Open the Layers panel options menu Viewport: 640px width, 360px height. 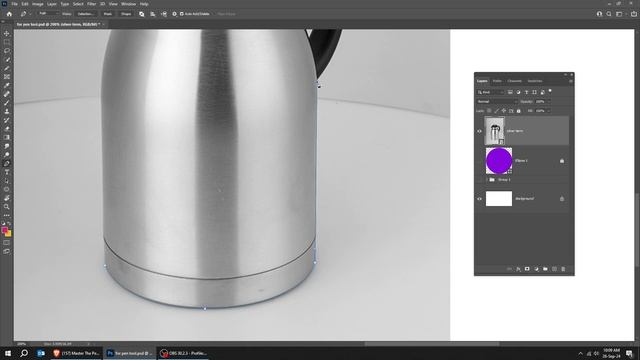click(571, 81)
